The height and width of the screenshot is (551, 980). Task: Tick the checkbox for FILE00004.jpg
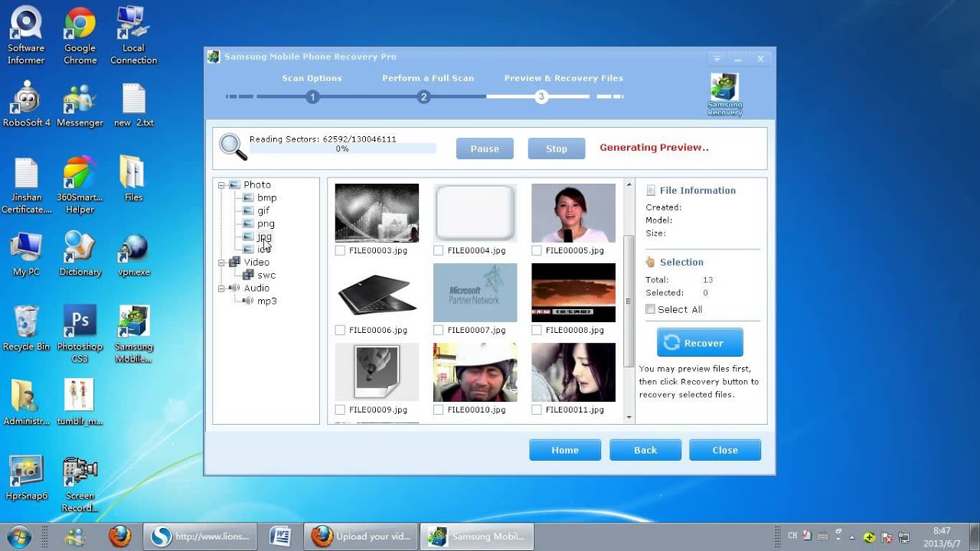click(438, 250)
